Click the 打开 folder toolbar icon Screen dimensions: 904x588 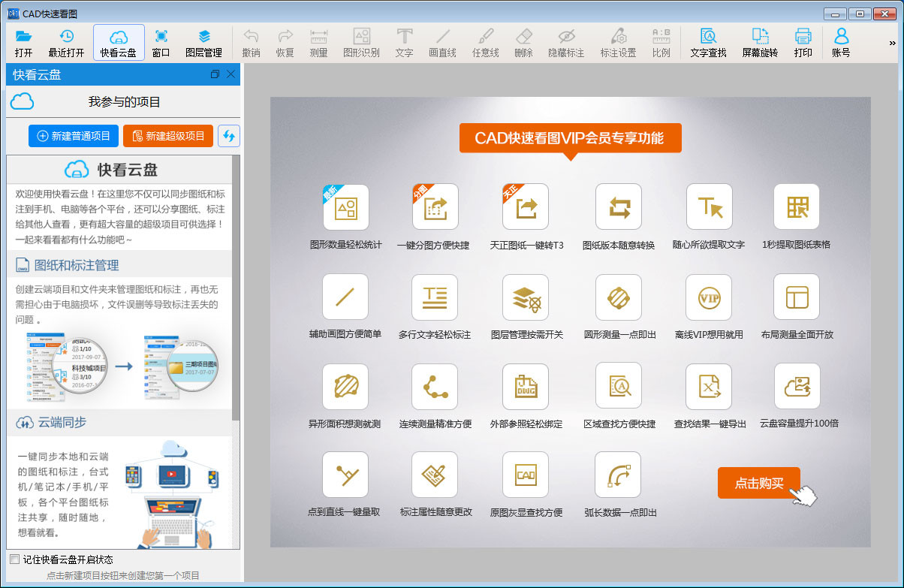click(x=24, y=43)
